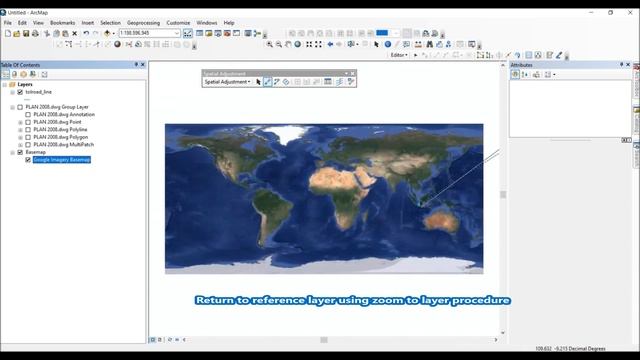The width and height of the screenshot is (640, 360).
Task: Check PLAN 2008.dwg Polygon layer
Action: [28, 137]
